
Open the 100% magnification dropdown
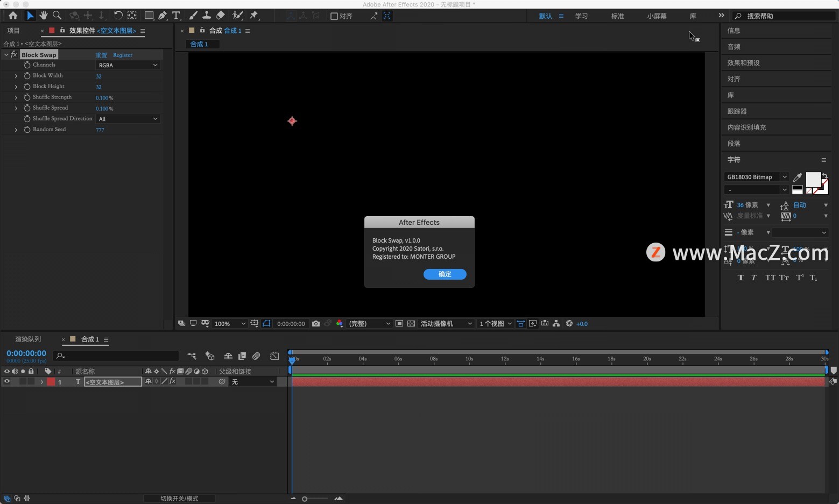230,323
